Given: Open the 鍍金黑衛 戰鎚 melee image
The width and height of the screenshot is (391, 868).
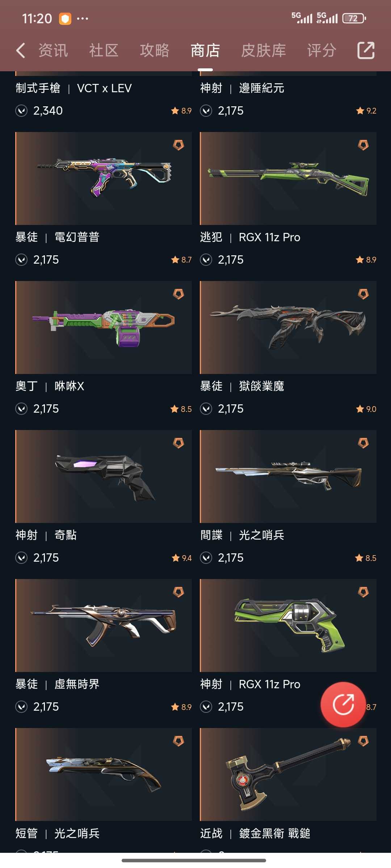Looking at the screenshot, I should tap(288, 774).
